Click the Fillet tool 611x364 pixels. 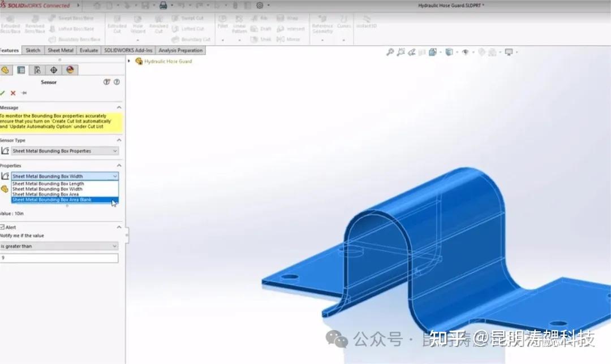(222, 22)
